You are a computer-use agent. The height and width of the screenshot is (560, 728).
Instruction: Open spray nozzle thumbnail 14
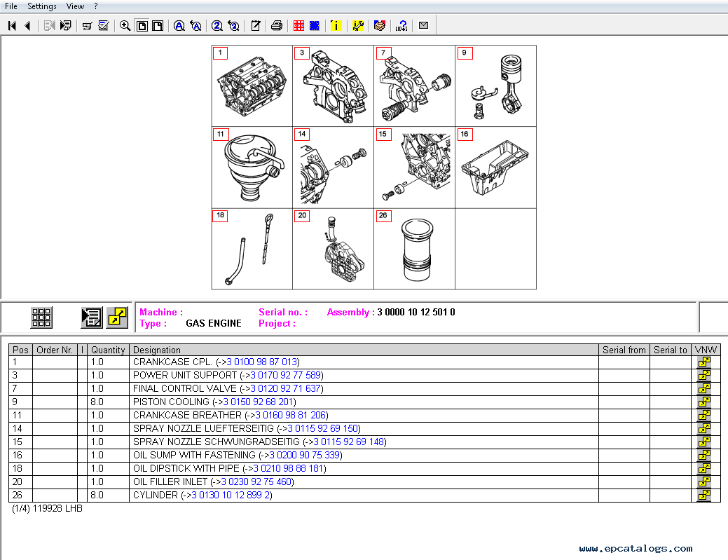334,168
